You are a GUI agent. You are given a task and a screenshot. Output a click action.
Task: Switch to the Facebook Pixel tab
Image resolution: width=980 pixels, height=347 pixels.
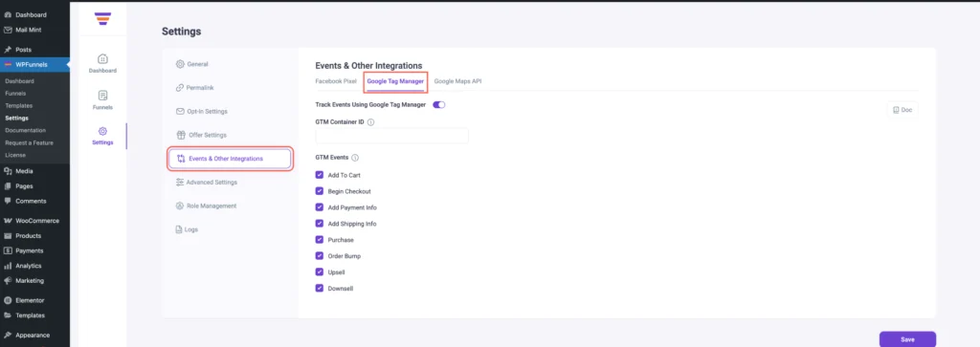[336, 81]
